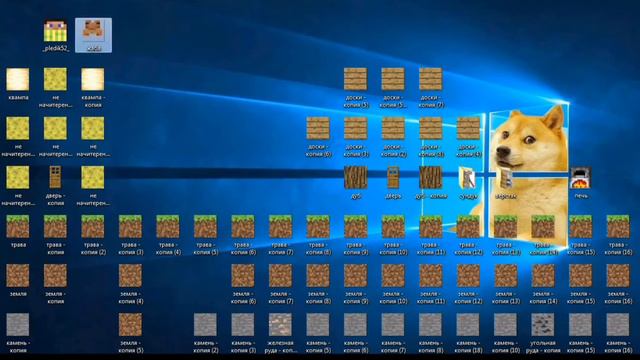Select the трава - копия (11) icon
640x360 pixels.
click(x=431, y=226)
